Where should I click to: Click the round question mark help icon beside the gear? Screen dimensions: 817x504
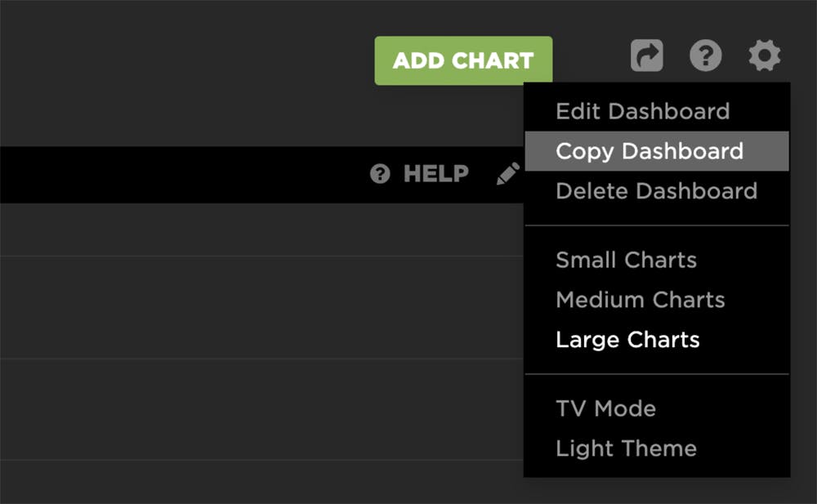(706, 56)
